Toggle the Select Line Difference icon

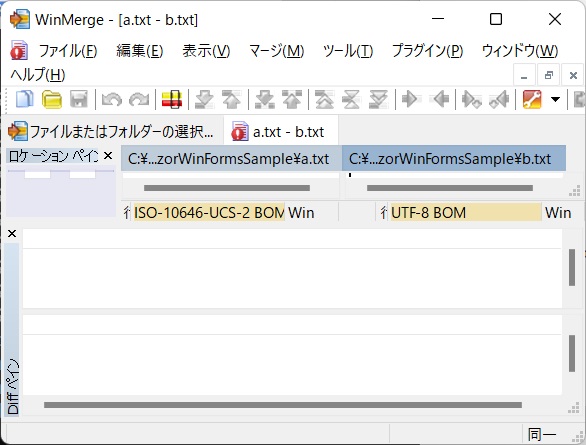click(x=172, y=100)
